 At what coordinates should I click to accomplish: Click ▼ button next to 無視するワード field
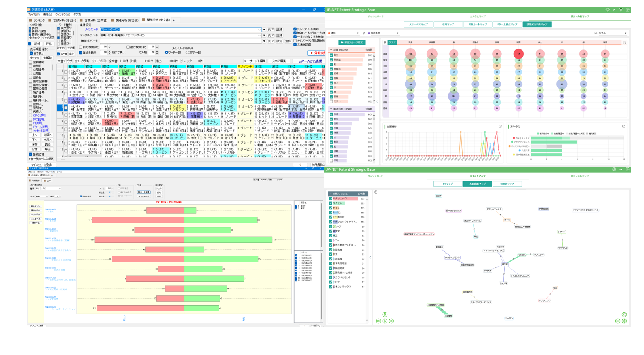coord(264,41)
